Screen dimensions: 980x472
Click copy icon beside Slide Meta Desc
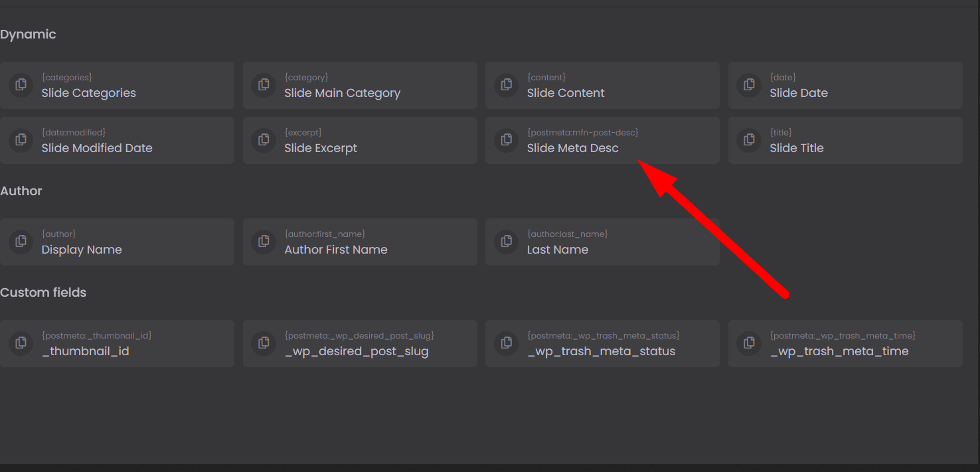[x=507, y=140]
